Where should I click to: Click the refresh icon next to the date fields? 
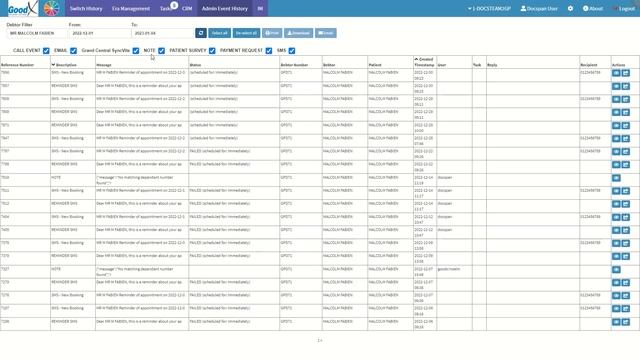click(201, 33)
